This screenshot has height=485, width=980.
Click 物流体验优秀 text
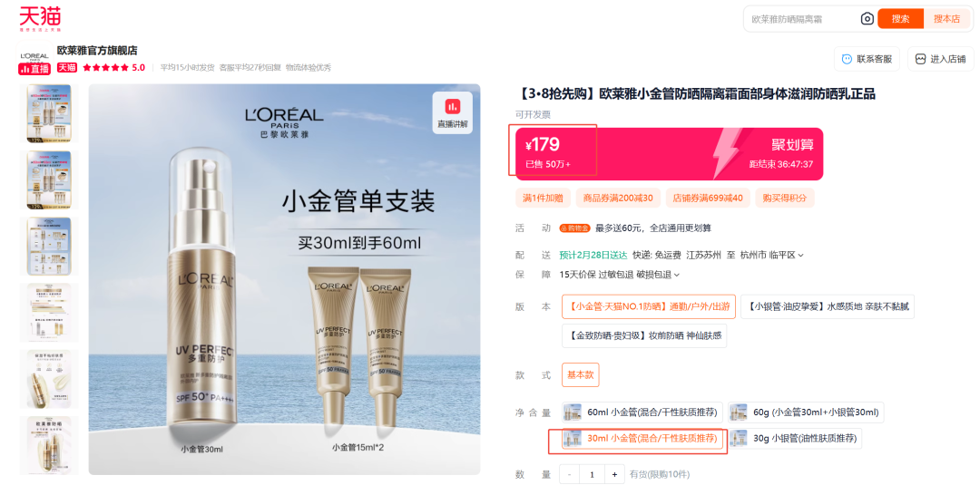click(309, 67)
